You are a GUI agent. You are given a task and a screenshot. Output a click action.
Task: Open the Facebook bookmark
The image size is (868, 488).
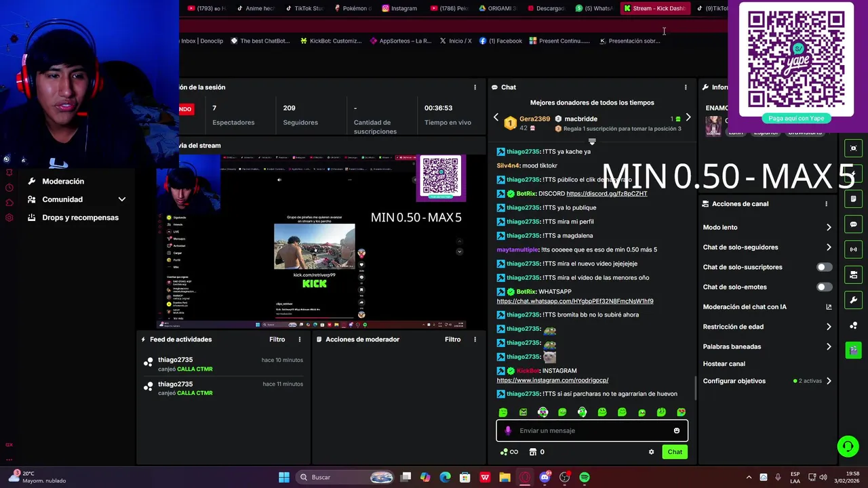coord(500,41)
